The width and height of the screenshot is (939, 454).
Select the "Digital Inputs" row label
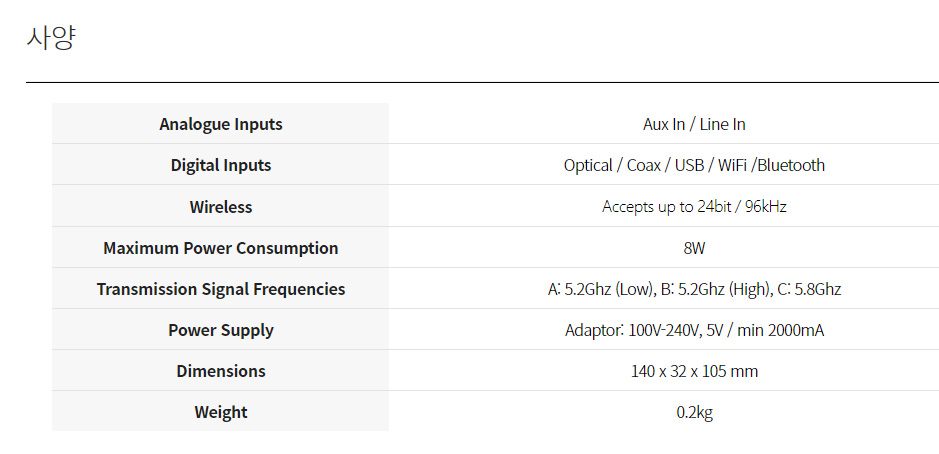click(220, 165)
